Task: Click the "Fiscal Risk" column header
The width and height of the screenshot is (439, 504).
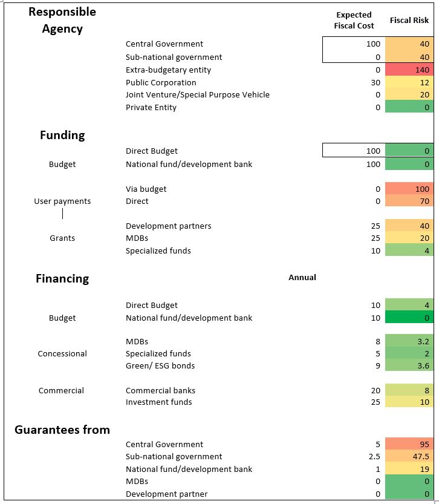Action: [x=409, y=21]
